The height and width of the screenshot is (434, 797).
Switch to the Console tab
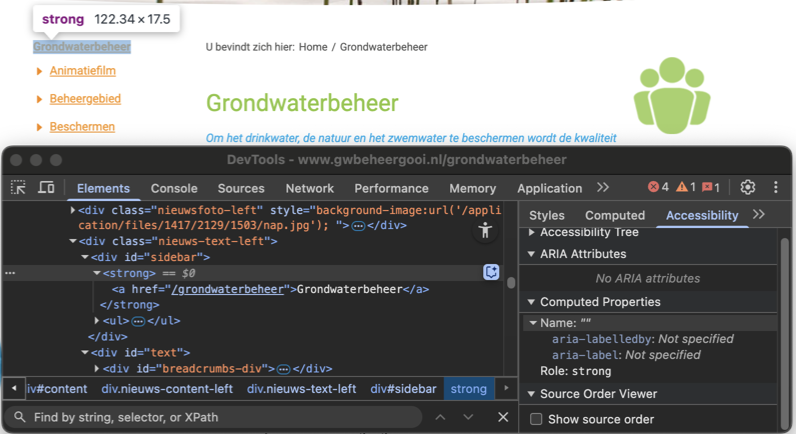pos(174,188)
